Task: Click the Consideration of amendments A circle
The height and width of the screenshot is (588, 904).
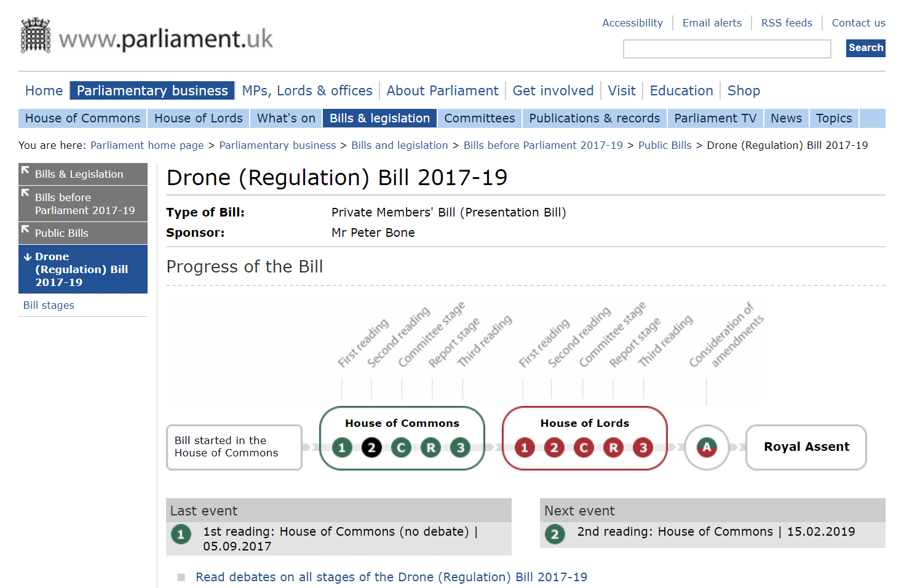Action: (x=707, y=448)
